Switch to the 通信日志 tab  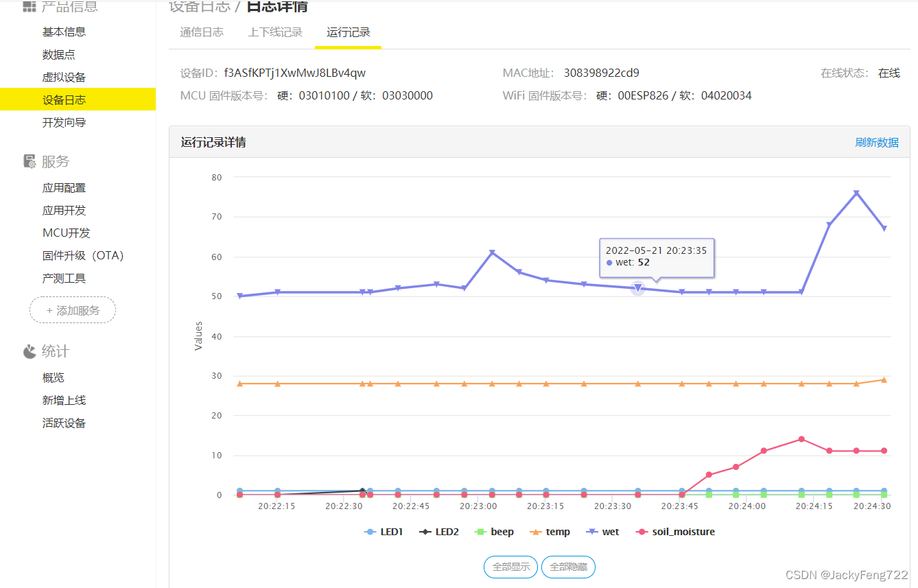(x=202, y=32)
